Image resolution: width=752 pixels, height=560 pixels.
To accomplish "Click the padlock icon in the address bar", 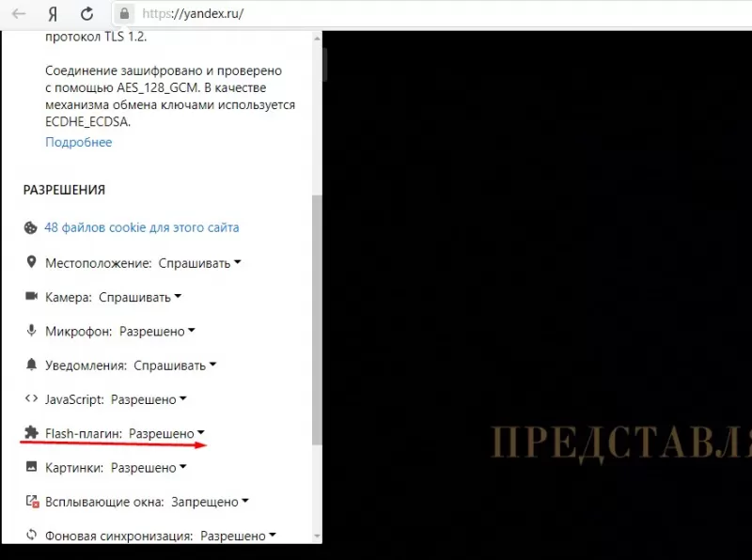I will pyautogui.click(x=123, y=14).
